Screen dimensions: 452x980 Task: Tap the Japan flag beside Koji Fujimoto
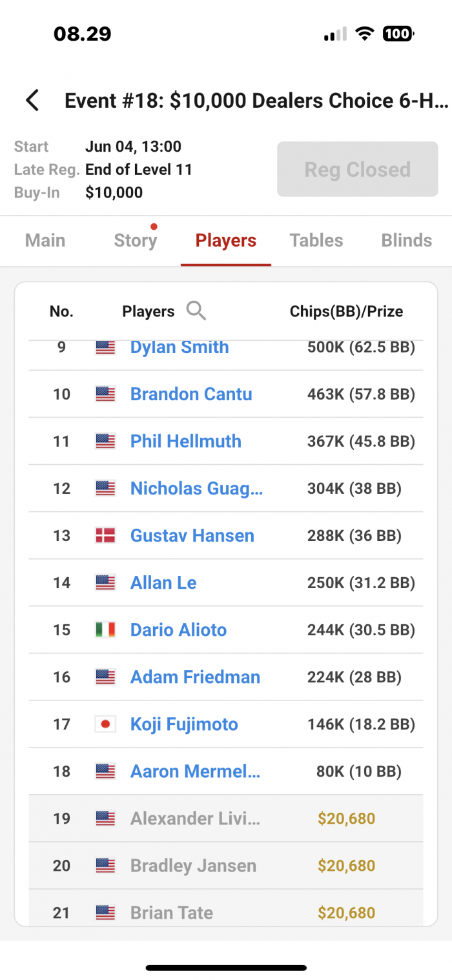point(105,724)
